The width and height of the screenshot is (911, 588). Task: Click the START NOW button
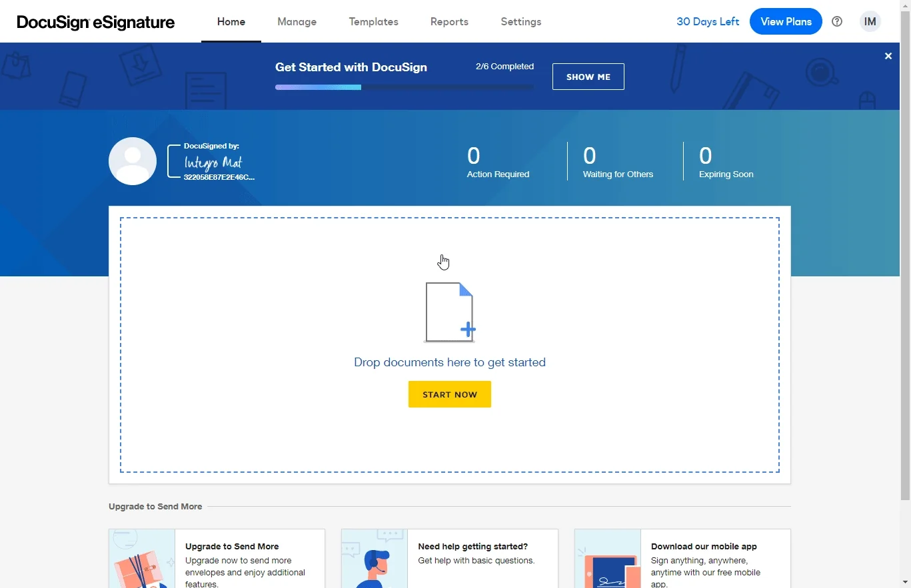[450, 394]
